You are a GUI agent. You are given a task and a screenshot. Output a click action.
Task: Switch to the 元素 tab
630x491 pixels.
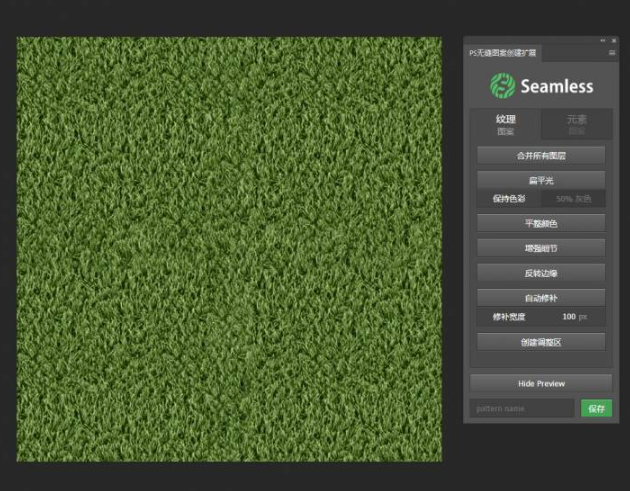click(576, 124)
